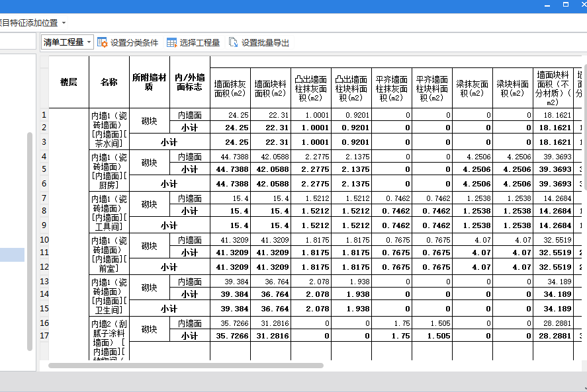Click the horizontal scrollbar under the table

pos(186,366)
